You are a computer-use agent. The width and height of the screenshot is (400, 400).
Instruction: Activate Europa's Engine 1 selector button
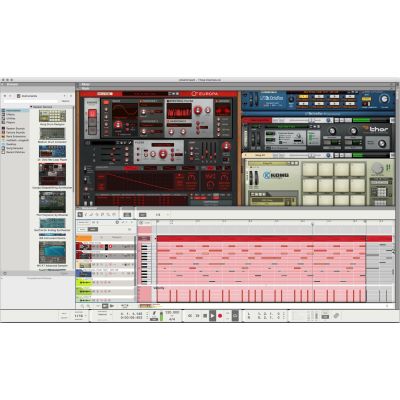click(92, 113)
